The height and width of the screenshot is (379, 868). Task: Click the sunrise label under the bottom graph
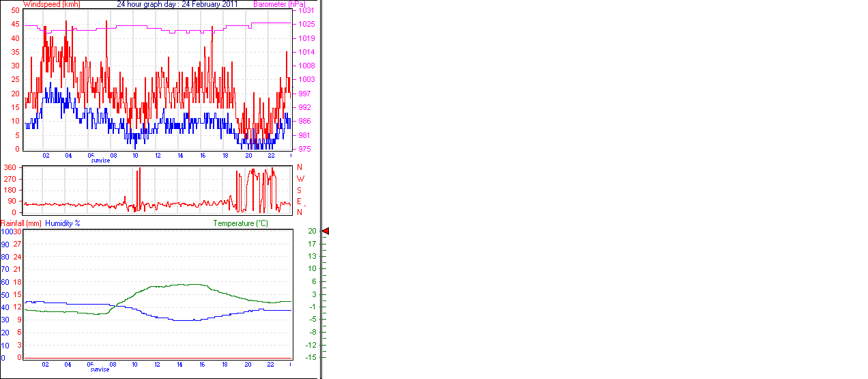(x=100, y=369)
